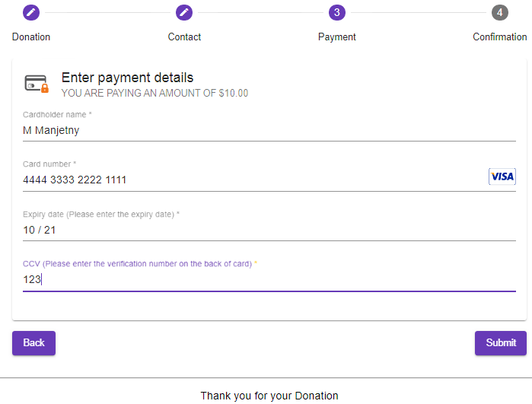Click the CCV field label text
Viewport: 532px width, 404px height.
point(137,264)
